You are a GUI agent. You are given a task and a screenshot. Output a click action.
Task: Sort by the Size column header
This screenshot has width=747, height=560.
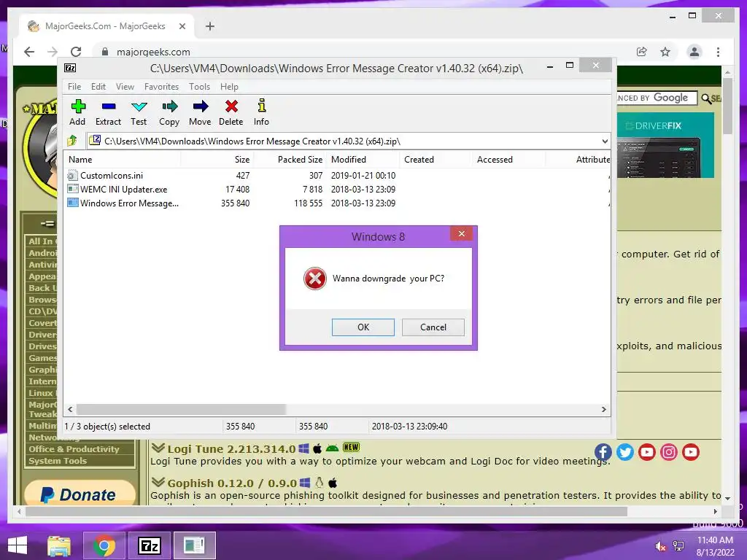217,160
